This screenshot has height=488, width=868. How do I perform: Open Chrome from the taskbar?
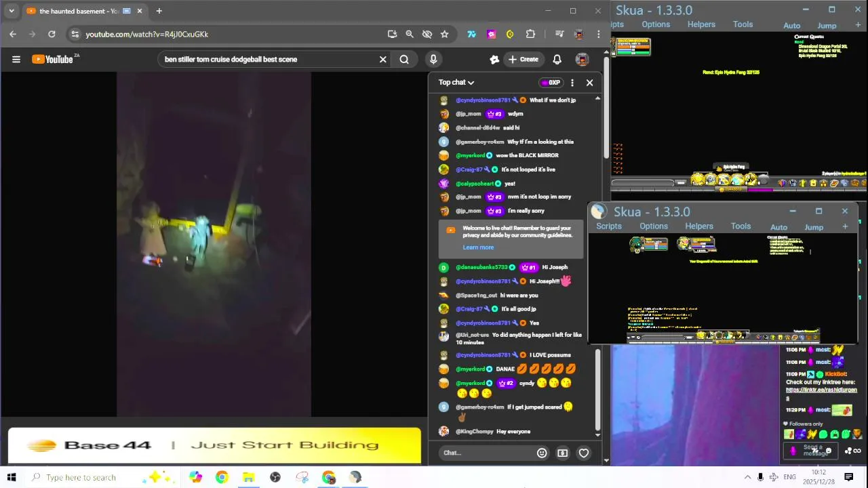pyautogui.click(x=222, y=477)
